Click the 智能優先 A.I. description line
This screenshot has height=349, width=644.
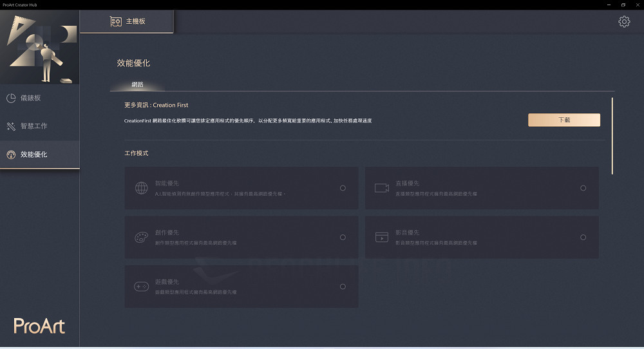tap(220, 194)
